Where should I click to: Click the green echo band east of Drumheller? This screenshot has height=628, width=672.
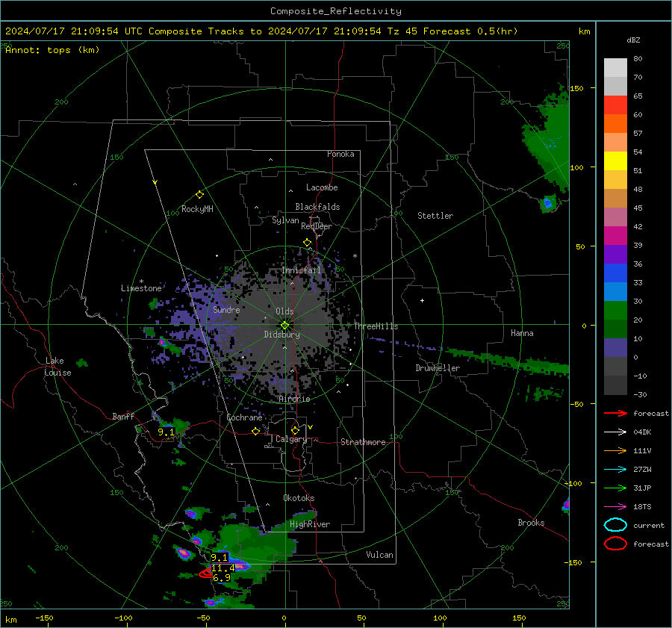(508, 361)
